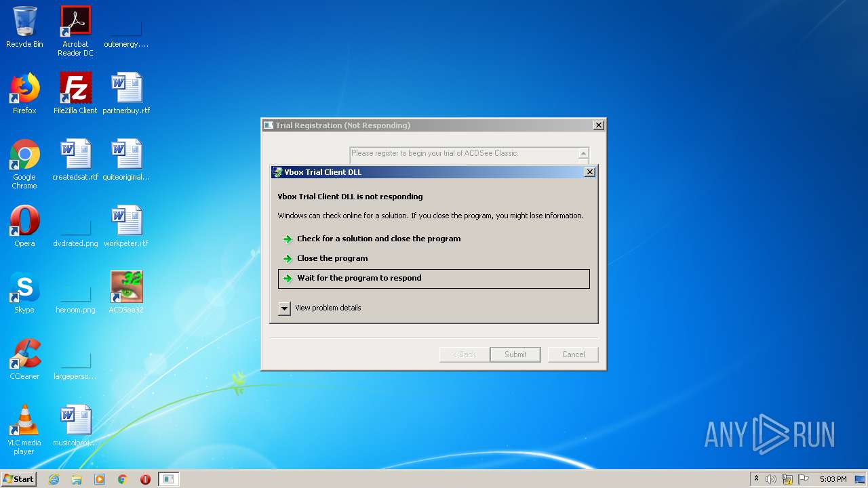This screenshot has height=488, width=868.
Task: Click scroll-up arrow in registration text box
Action: [583, 154]
